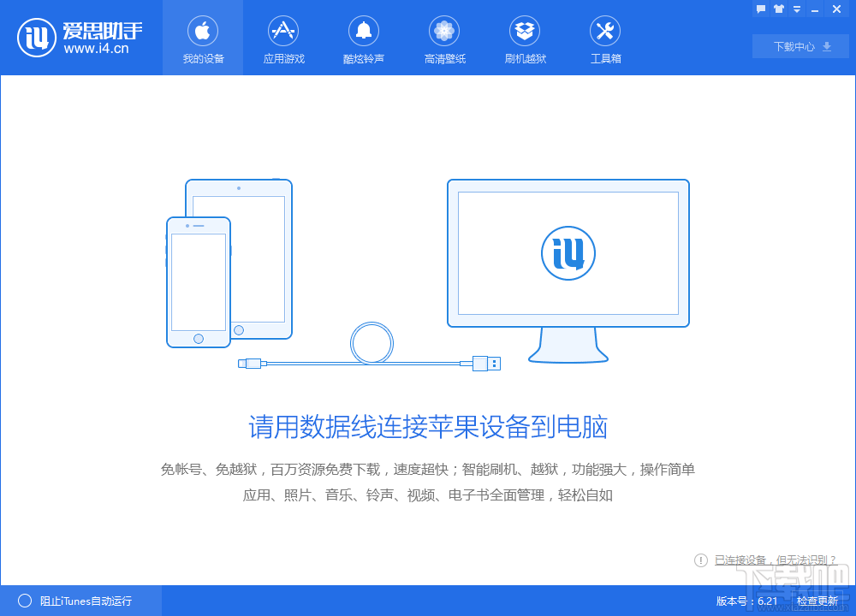Click the version number 6.21 text
Screen dimensions: 856x616
(769, 601)
